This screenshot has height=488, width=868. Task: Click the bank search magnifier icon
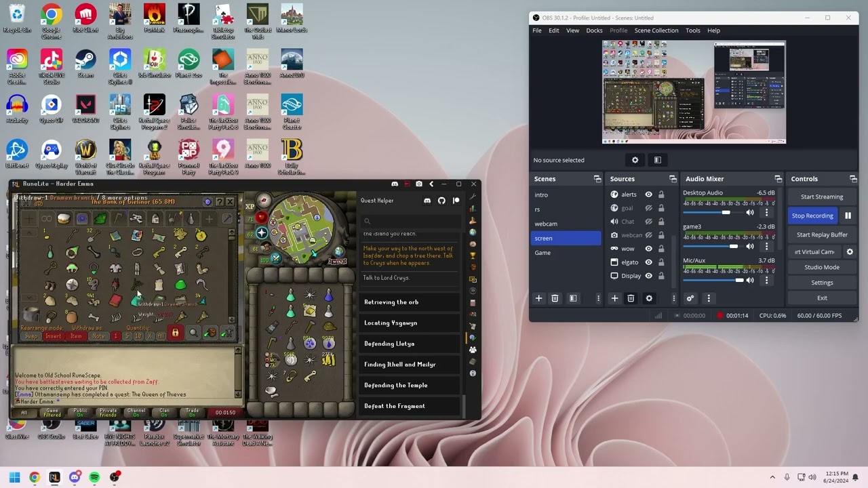point(193,333)
